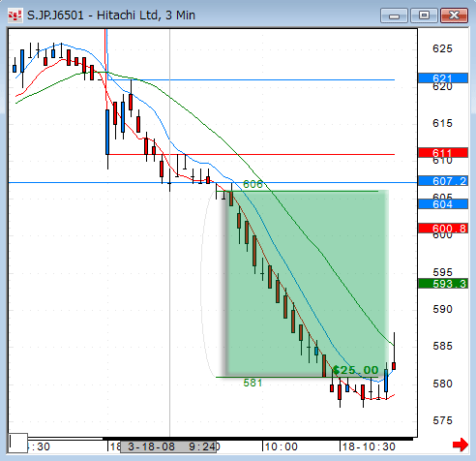Click the 585 price axis label
Viewport: 476px width, 461px height.
point(442,346)
